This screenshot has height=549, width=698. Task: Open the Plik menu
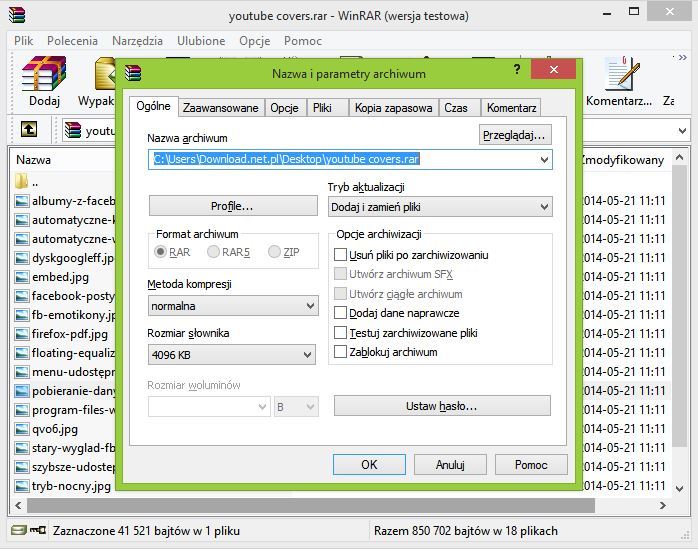[x=24, y=41]
